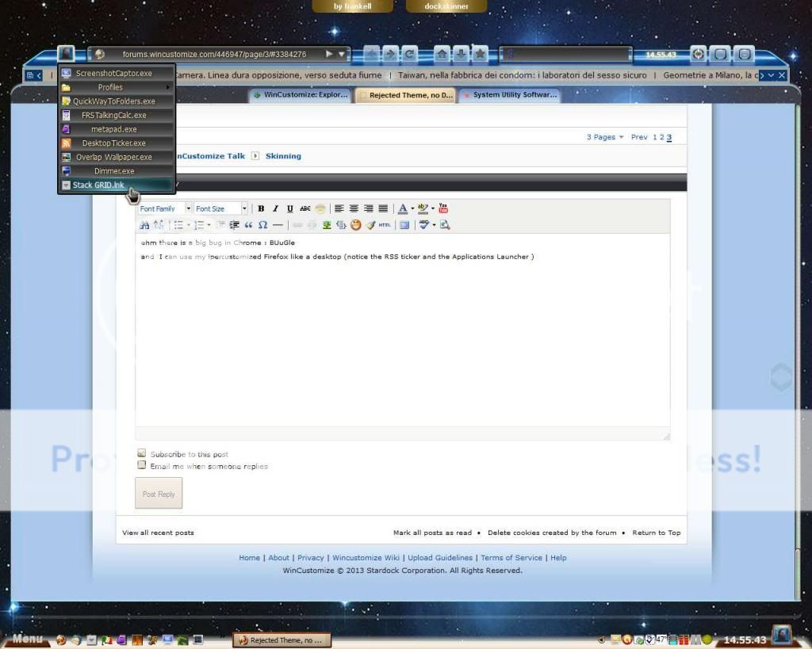Expand the highlight color options arrow
812x649 pixels.
coord(433,208)
